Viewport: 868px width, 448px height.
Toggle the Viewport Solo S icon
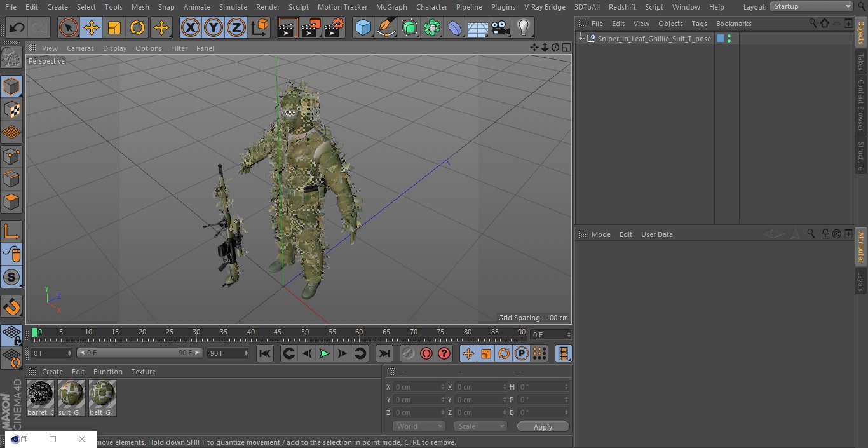11,278
